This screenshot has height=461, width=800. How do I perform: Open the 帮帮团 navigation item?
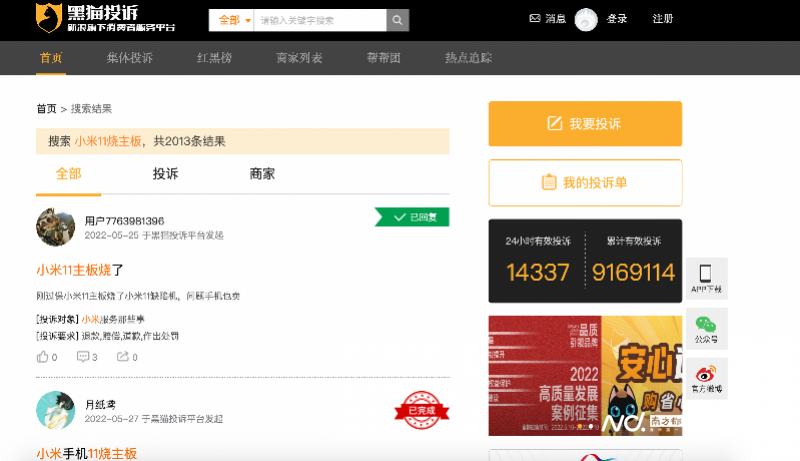pyautogui.click(x=384, y=58)
